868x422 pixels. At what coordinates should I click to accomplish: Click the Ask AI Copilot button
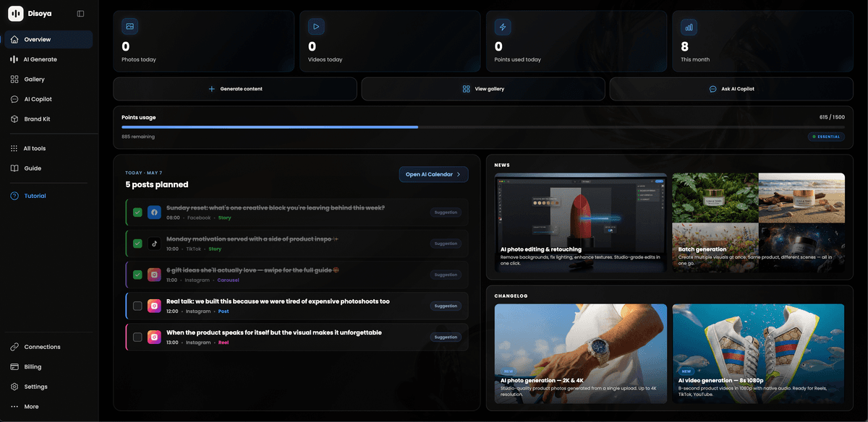(731, 89)
